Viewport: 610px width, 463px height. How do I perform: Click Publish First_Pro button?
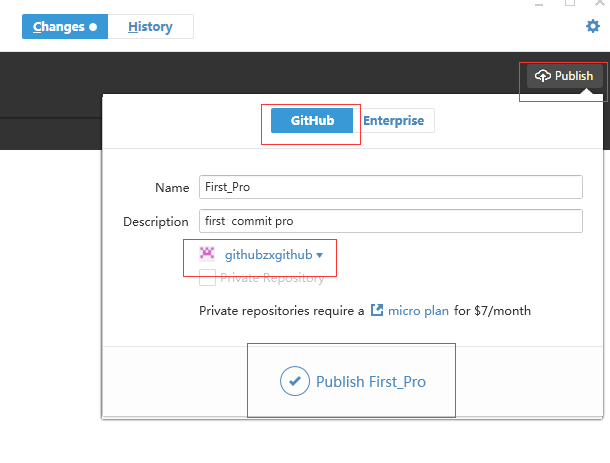pyautogui.click(x=352, y=381)
